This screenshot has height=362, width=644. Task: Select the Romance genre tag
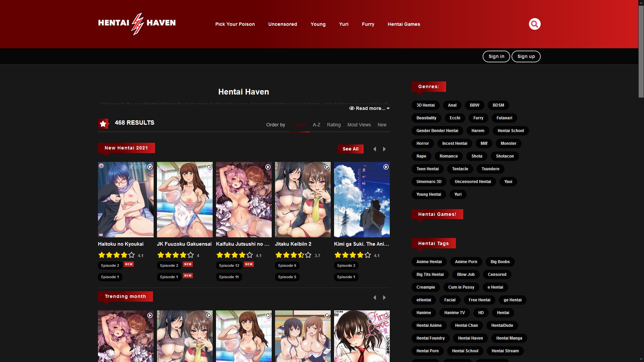448,156
